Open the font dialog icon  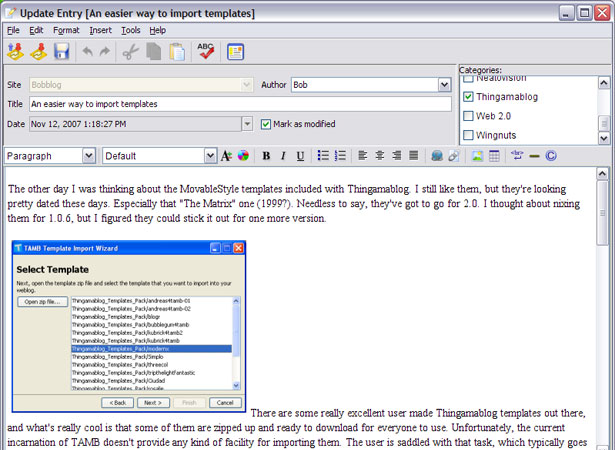coord(226,156)
